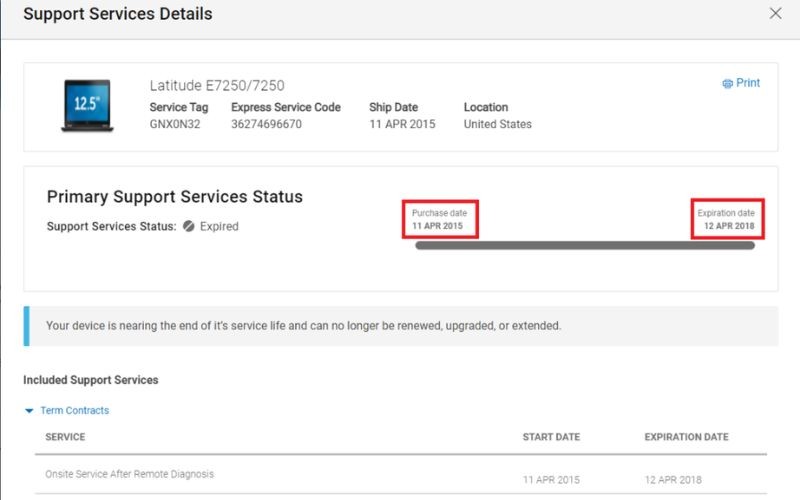Click the end-of-service-life notice banner
This screenshot has height=500, width=800.
coord(400,326)
